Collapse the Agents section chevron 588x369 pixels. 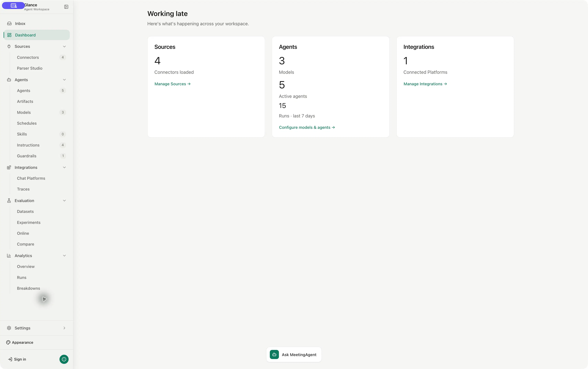[x=64, y=80]
